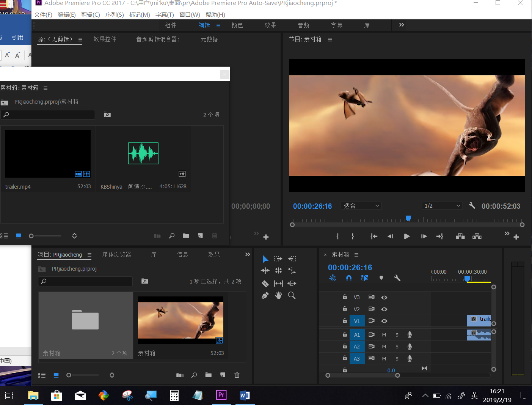This screenshot has height=405, width=532.
Task: Open the 剪辑(C) menu
Action: (91, 15)
